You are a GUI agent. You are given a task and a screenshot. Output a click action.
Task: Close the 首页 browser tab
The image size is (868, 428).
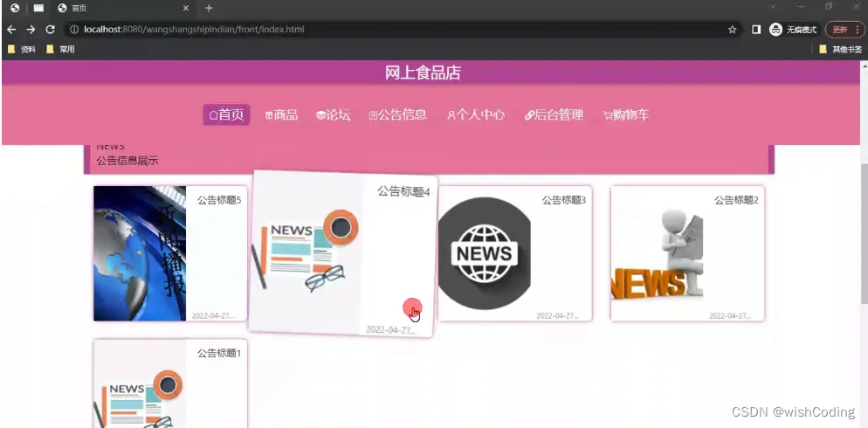(x=186, y=8)
